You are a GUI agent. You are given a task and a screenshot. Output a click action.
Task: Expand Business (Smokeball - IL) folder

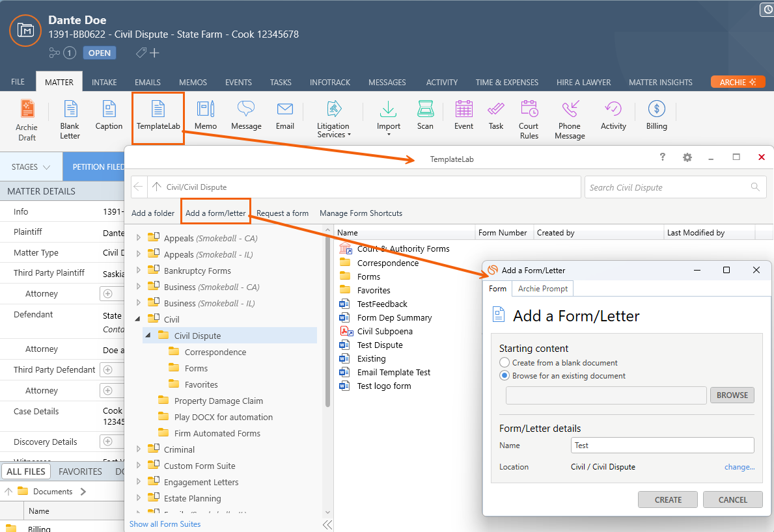pos(139,302)
